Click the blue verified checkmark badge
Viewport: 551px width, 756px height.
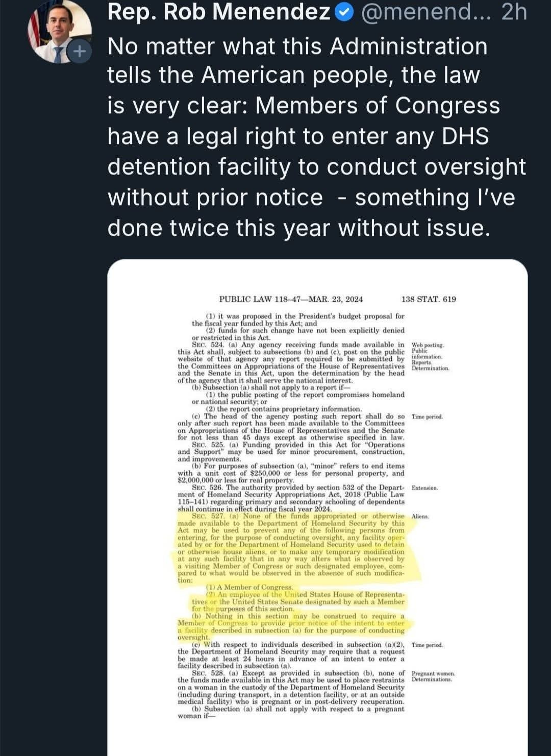[345, 13]
